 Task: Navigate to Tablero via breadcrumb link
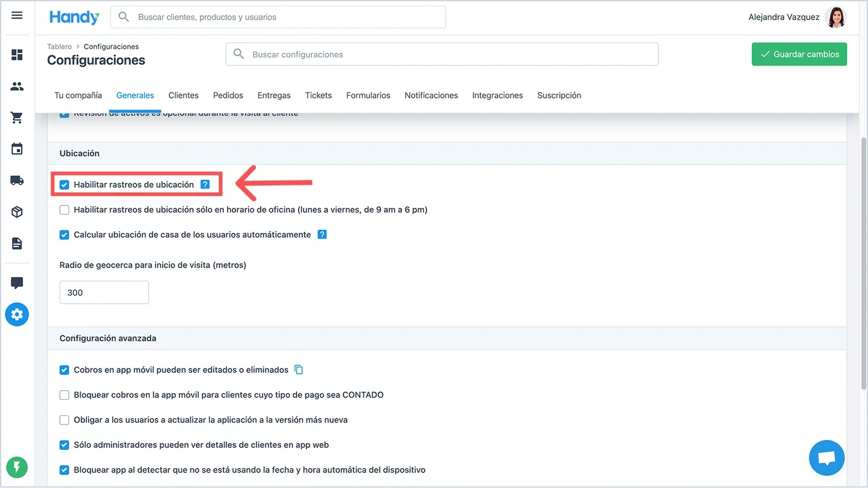pos(59,46)
